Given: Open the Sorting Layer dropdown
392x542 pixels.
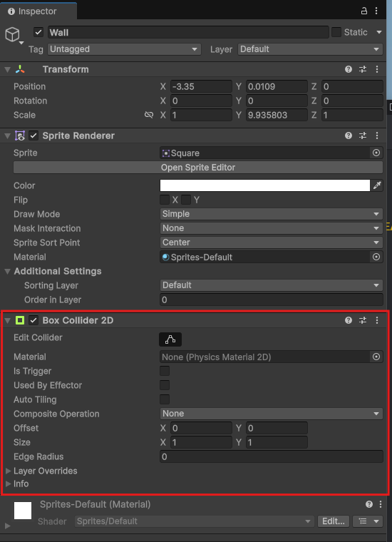Looking at the screenshot, I should 271,285.
